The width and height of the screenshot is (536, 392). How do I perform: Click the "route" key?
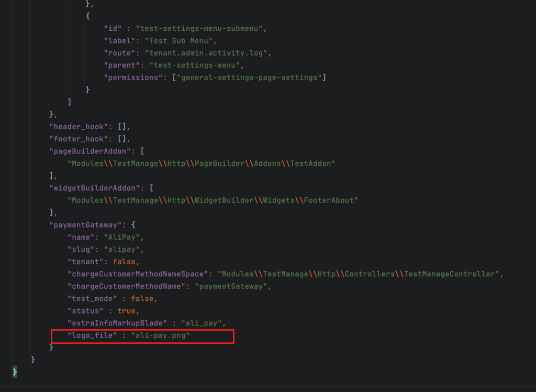tap(120, 53)
